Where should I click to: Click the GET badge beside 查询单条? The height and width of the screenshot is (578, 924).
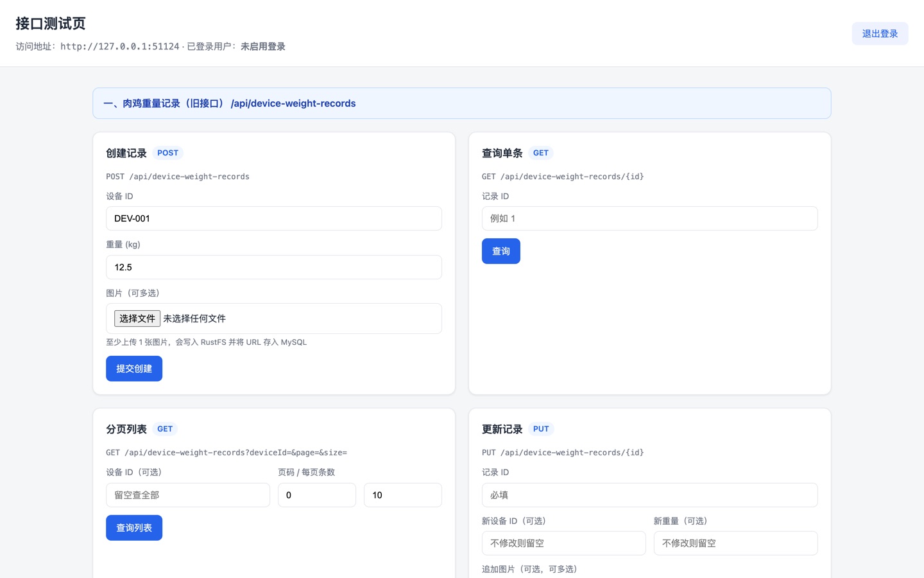tap(541, 153)
